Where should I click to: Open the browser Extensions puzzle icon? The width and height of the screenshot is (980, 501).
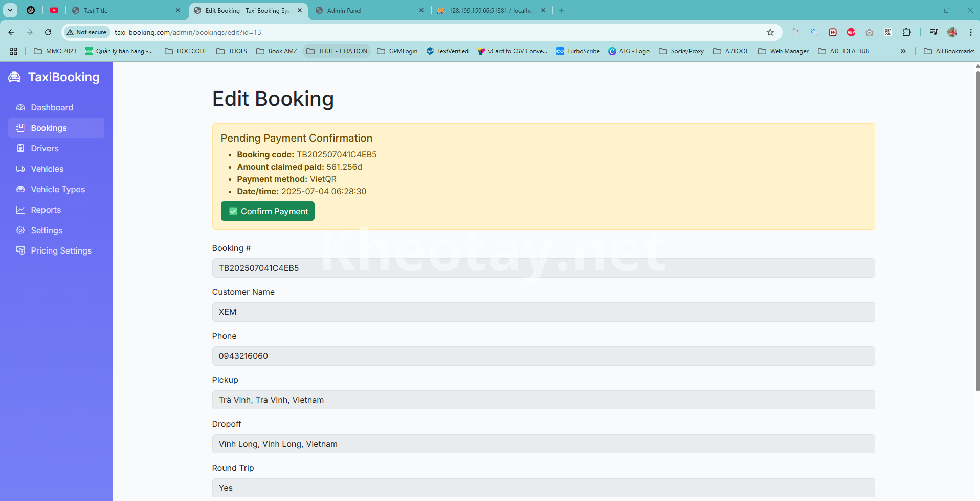tap(906, 32)
